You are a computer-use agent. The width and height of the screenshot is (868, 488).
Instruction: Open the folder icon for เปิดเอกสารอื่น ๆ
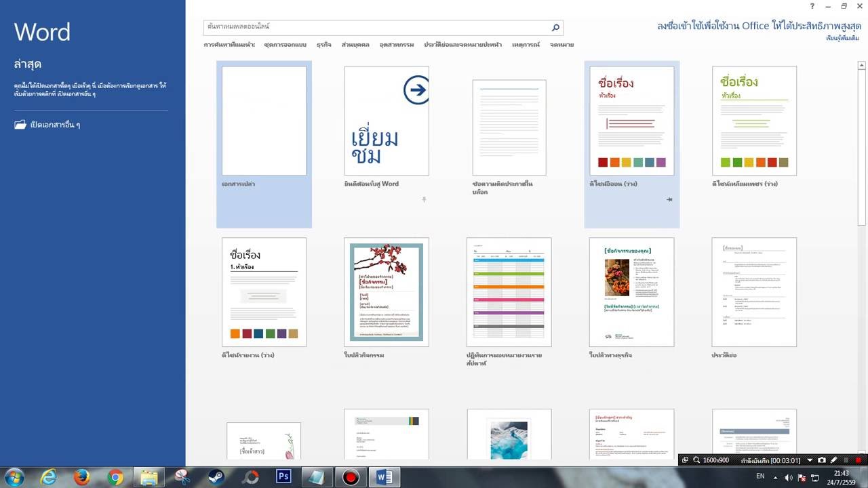tap(20, 125)
